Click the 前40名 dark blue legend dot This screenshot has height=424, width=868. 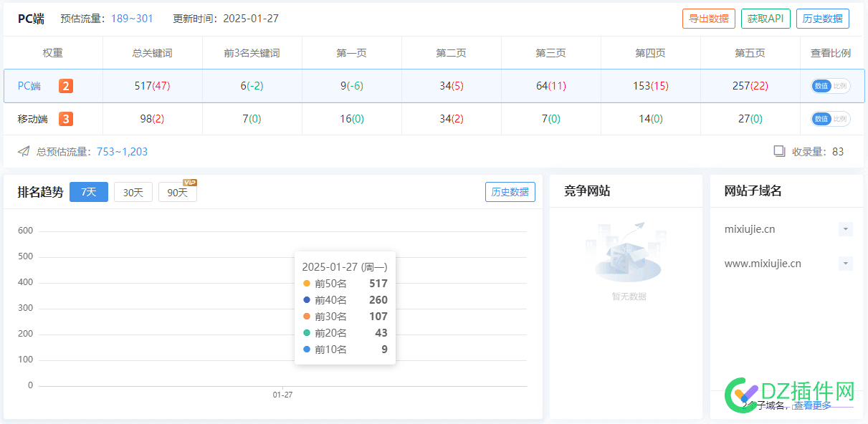pos(307,300)
